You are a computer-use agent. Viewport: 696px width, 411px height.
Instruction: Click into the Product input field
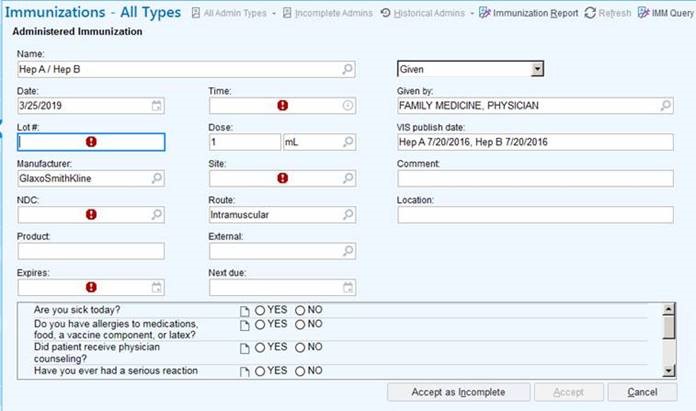point(91,251)
